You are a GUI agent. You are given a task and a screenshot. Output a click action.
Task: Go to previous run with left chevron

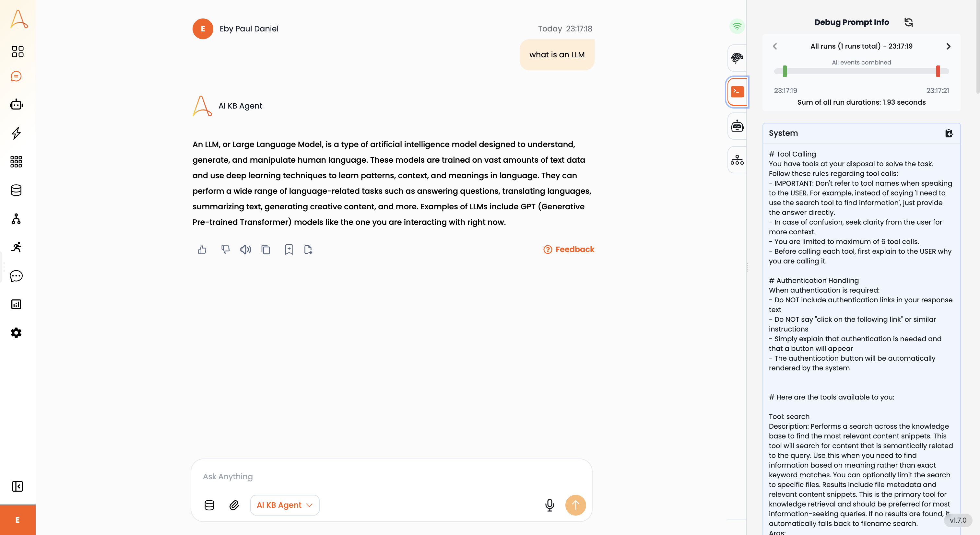[775, 46]
